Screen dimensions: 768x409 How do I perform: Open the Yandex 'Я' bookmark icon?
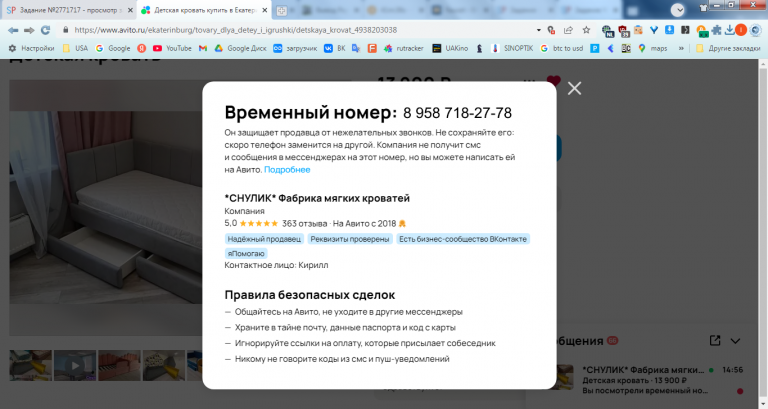142,48
